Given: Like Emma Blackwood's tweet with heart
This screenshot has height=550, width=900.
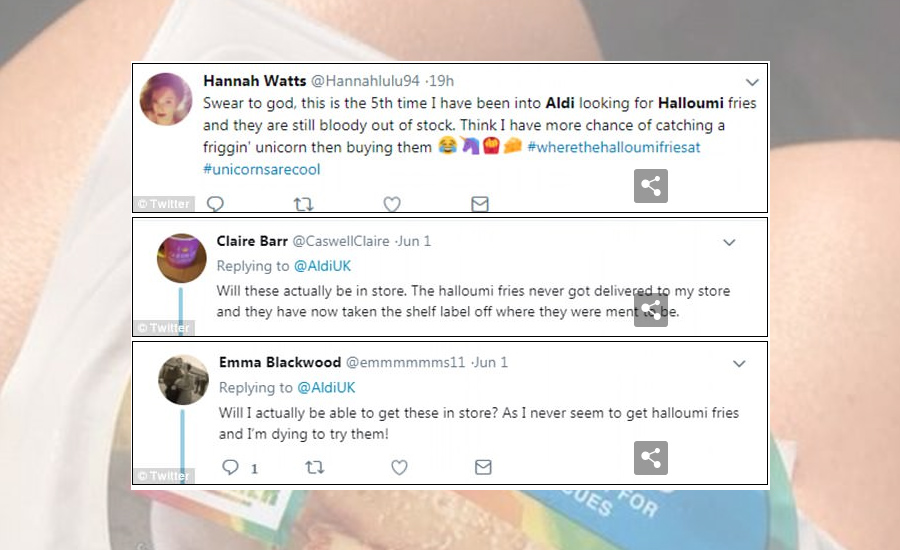Looking at the screenshot, I should [399, 467].
